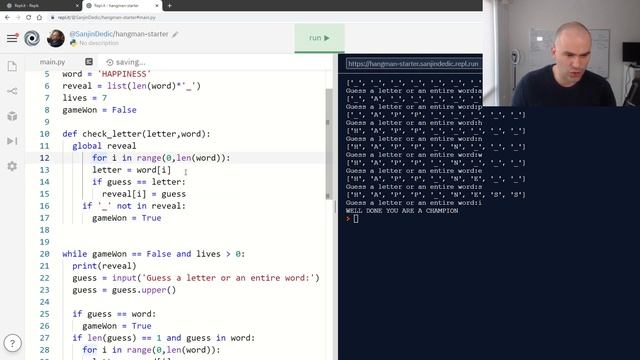This screenshot has width=640, height=360.
Task: Close the hangman-starter browser tab
Action: point(157,6)
